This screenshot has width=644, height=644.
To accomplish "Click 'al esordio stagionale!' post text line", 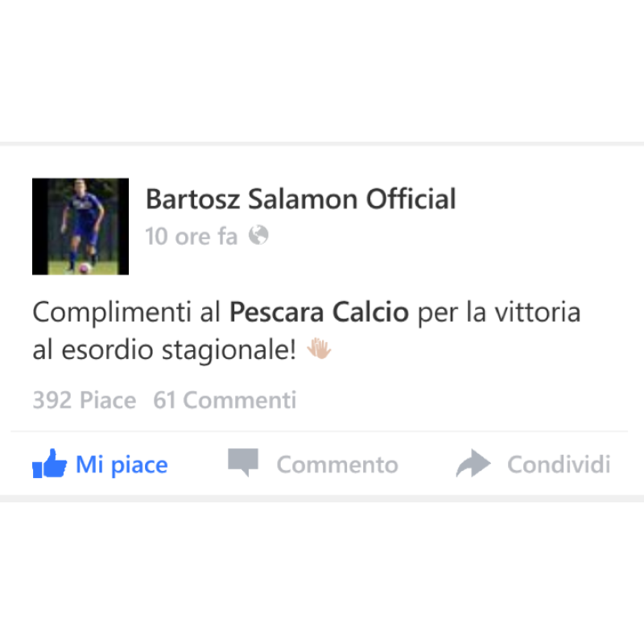I will click(x=164, y=350).
